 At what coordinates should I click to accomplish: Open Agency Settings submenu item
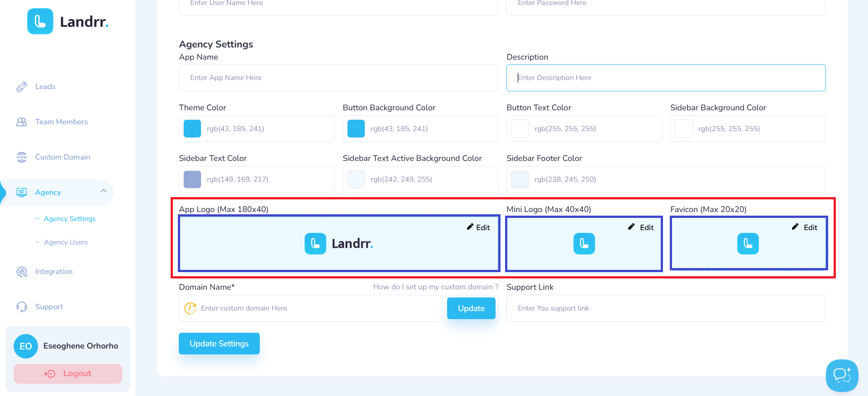(x=70, y=219)
